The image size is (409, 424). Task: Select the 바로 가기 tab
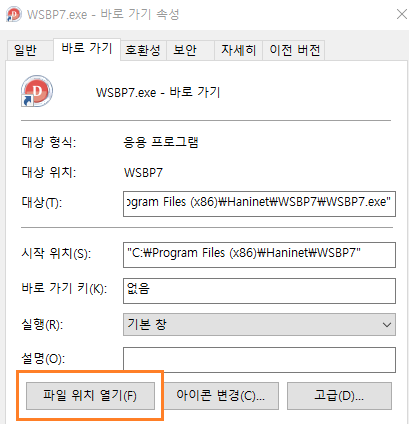pyautogui.click(x=87, y=49)
